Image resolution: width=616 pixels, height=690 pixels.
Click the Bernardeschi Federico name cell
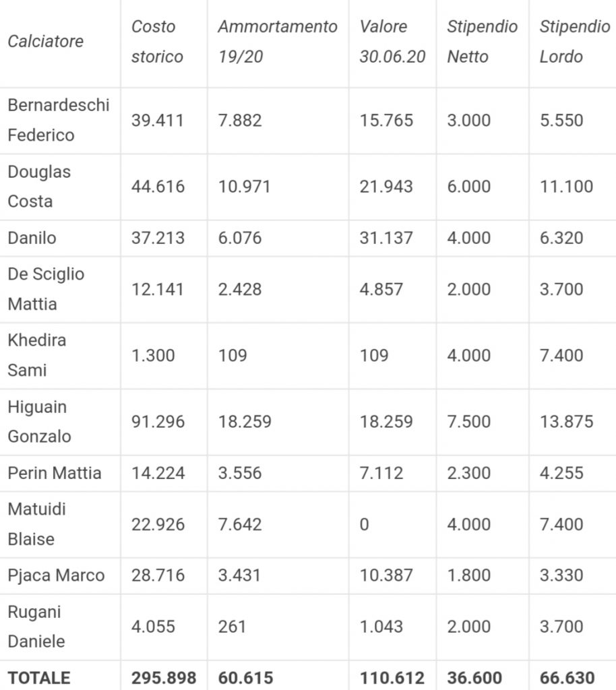59,120
